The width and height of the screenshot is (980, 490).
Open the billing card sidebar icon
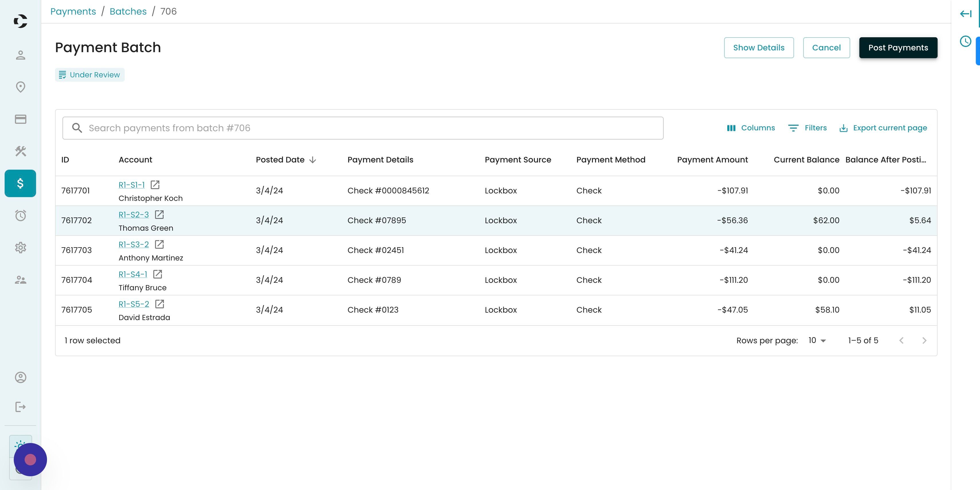21,119
